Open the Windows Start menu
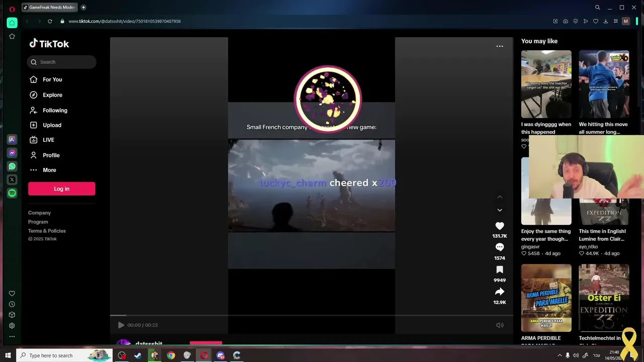This screenshot has height=362, width=644. pos(8,355)
